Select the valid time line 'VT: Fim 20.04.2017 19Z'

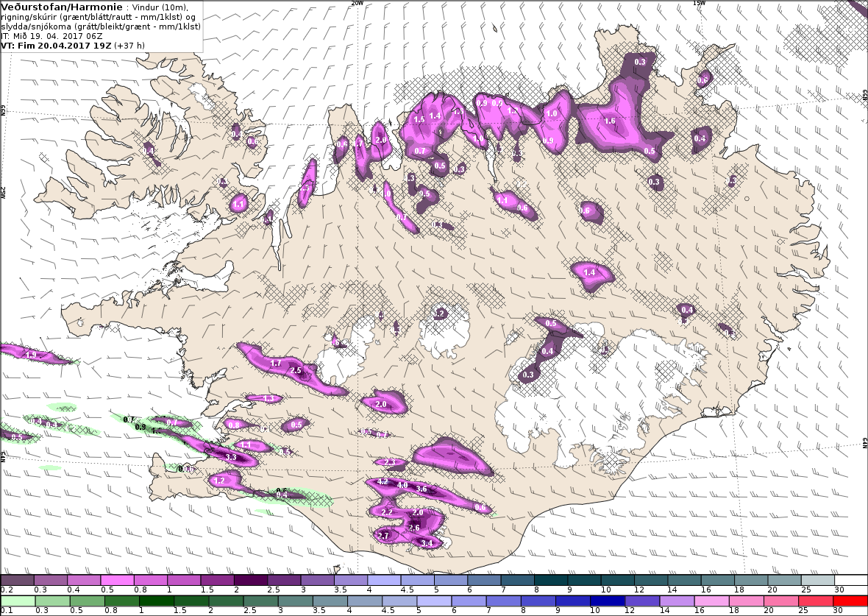[x=57, y=46]
